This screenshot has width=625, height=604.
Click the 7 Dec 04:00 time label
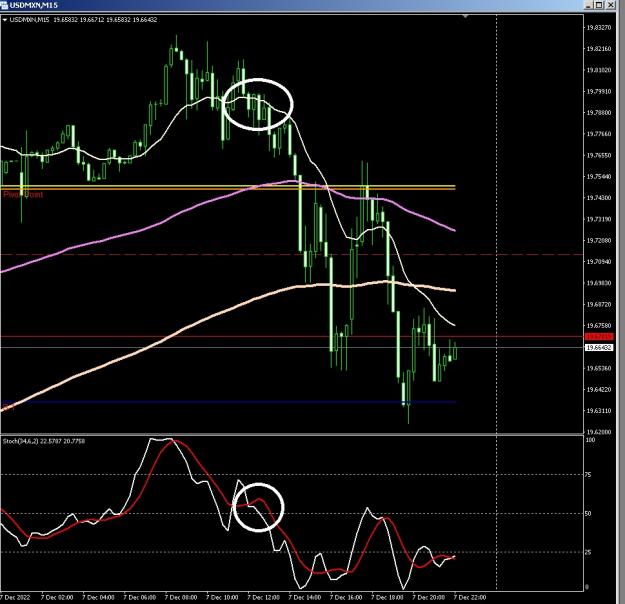(98, 597)
